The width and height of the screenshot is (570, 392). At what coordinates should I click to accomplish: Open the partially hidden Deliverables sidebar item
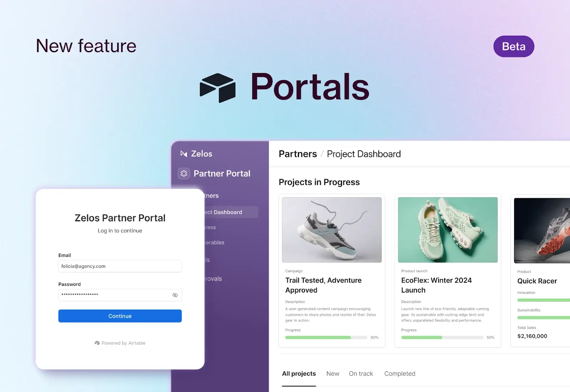coord(214,242)
